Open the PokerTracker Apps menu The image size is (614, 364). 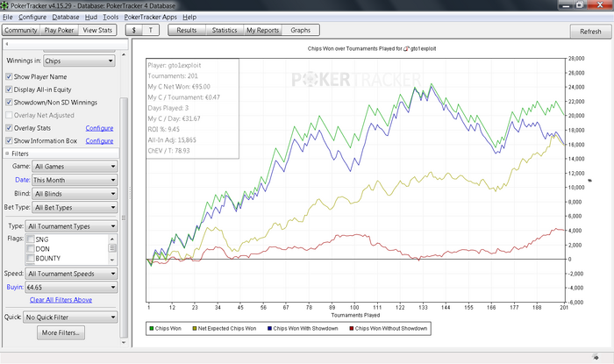click(150, 17)
